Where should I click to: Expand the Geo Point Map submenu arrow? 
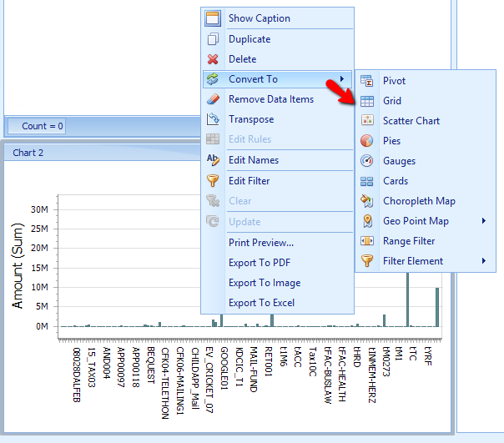(x=484, y=220)
